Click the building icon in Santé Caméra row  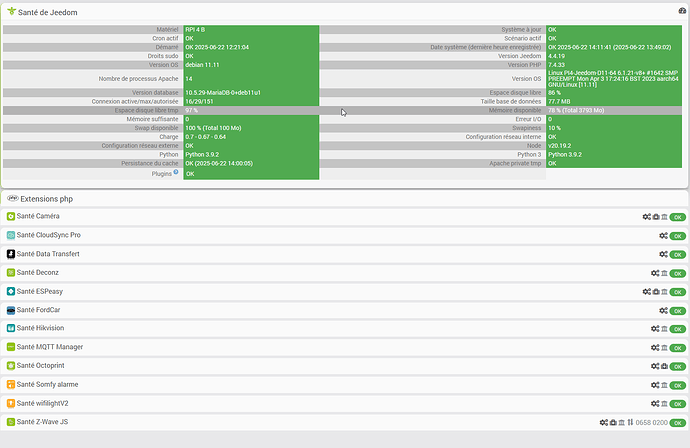664,217
